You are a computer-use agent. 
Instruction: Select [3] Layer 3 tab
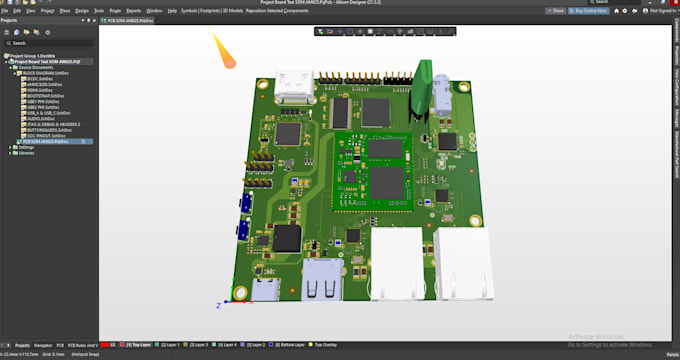click(x=196, y=345)
